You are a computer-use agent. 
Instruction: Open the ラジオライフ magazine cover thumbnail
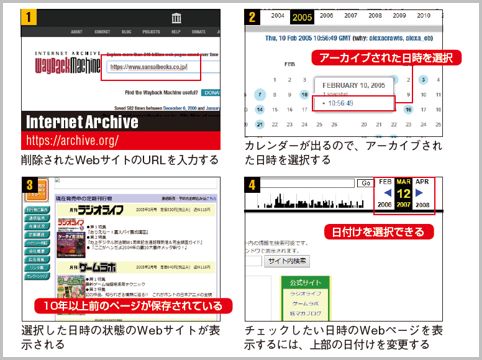(x=71, y=238)
